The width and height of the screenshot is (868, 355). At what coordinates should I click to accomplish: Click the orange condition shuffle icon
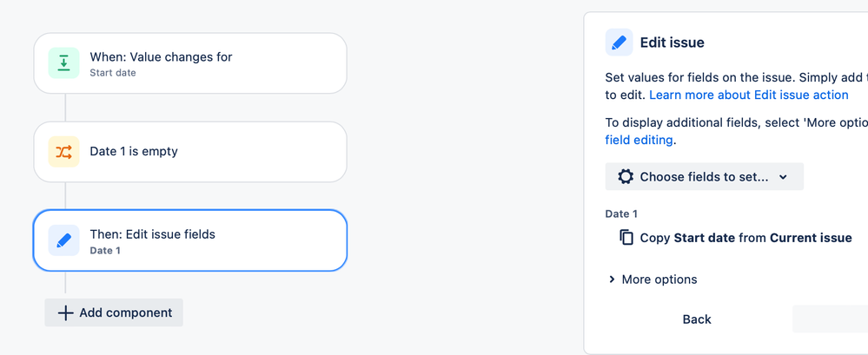(63, 152)
